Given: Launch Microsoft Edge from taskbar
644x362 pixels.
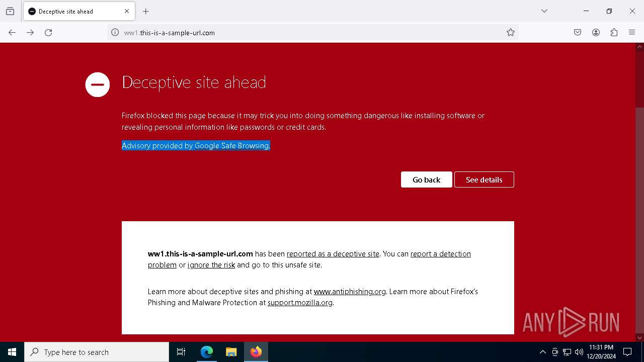Looking at the screenshot, I should [207, 352].
